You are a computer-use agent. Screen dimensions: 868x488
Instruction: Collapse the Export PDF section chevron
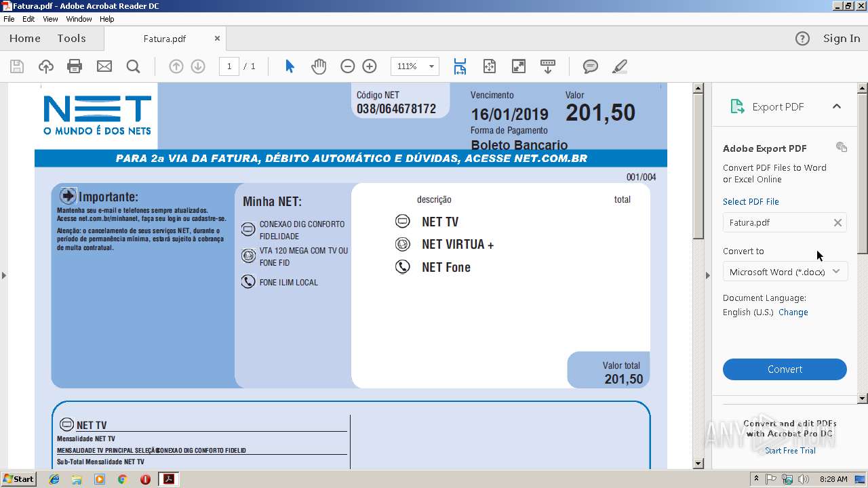837,106
